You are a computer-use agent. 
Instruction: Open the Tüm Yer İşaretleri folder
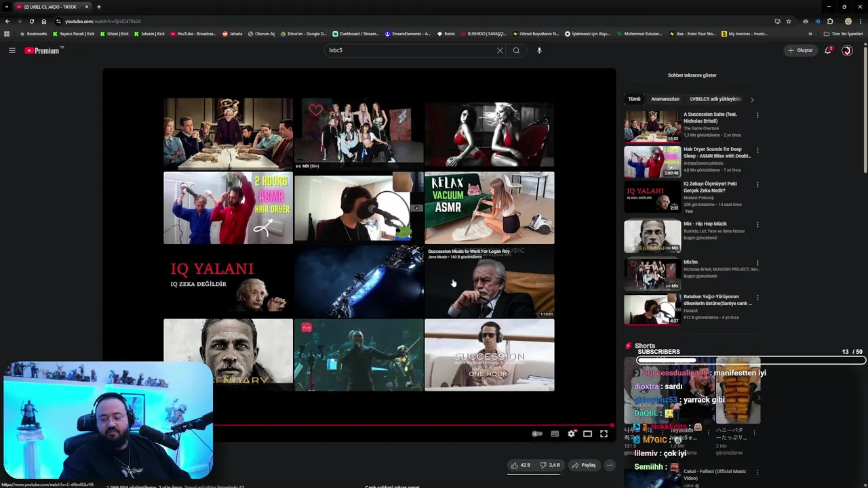(844, 33)
